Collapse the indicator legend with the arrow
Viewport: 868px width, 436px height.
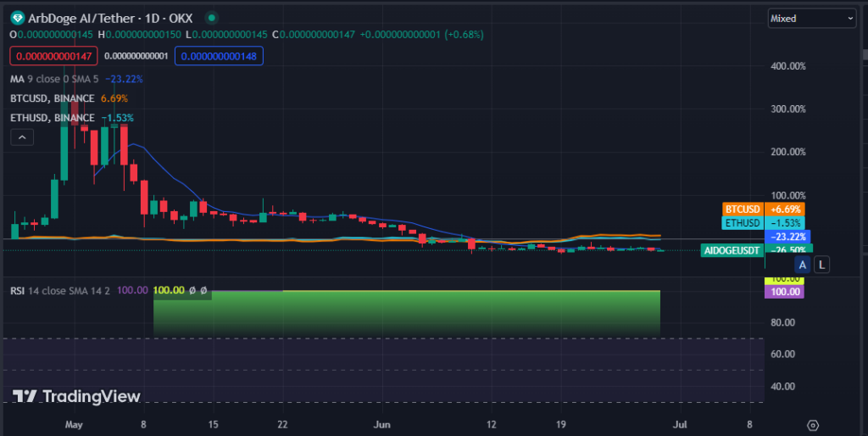[22, 137]
